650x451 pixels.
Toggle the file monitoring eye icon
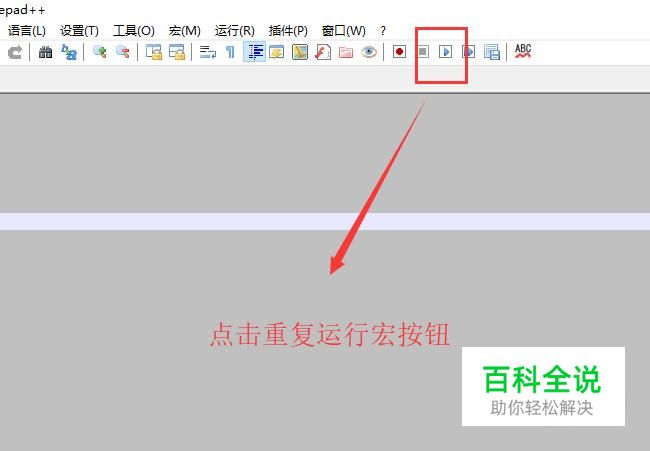tap(369, 52)
